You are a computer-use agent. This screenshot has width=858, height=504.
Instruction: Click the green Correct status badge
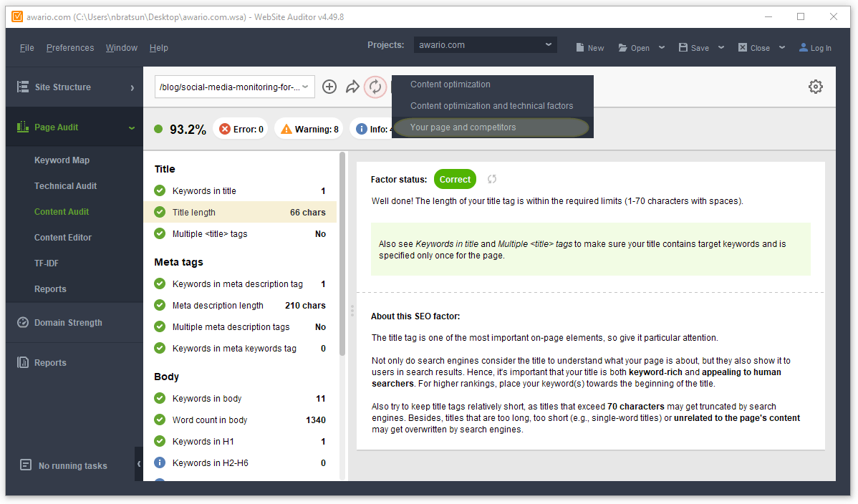455,179
